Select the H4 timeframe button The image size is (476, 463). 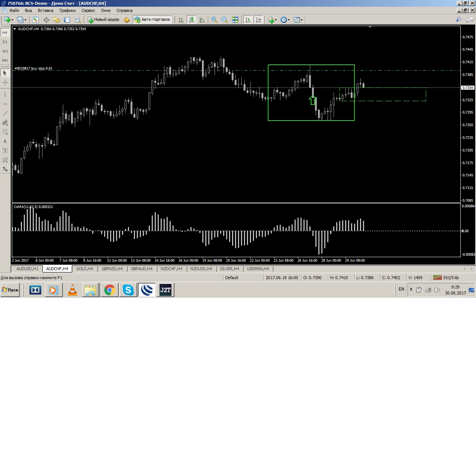pos(5,33)
